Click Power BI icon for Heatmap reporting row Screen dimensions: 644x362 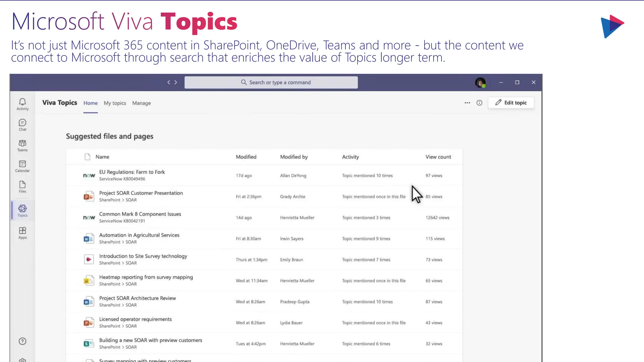tap(89, 281)
